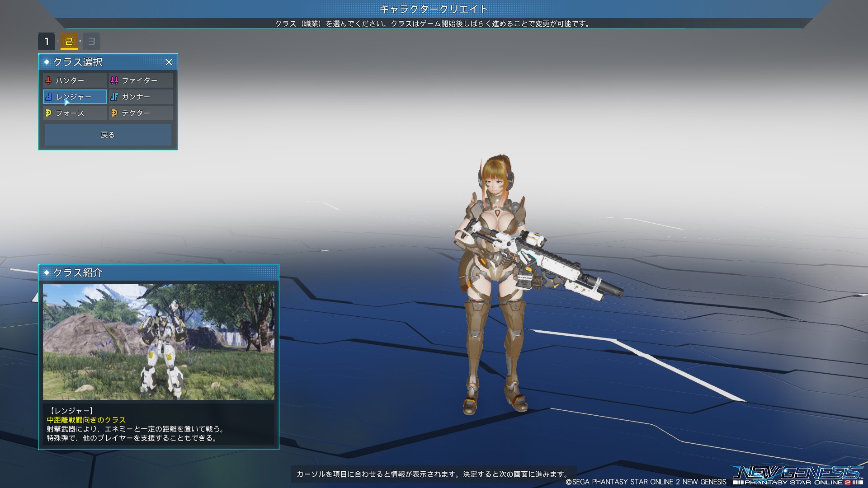Click the 戻る button
The width and height of the screenshot is (868, 488).
pos(108,135)
